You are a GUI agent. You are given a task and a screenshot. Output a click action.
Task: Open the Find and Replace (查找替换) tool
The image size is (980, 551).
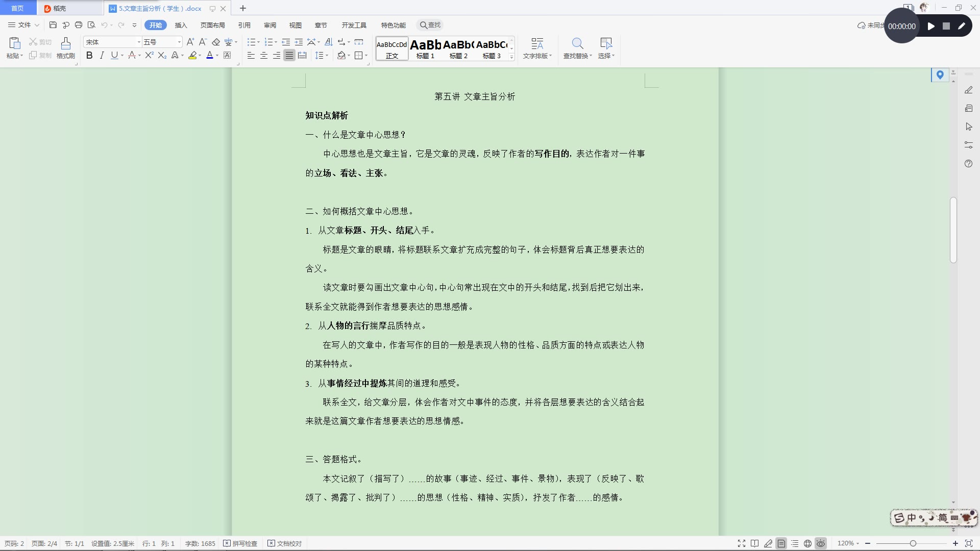tap(577, 48)
